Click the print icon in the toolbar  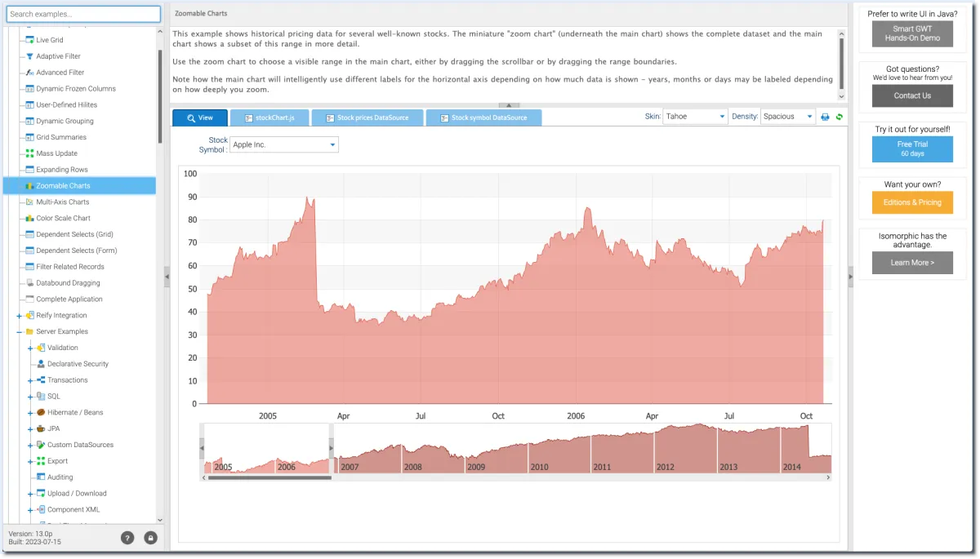coord(825,117)
